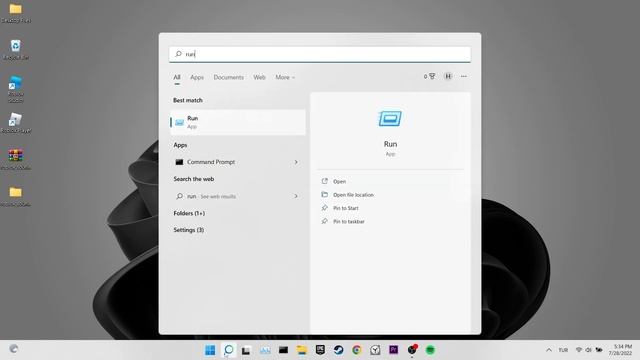Click the large Run app icon in the preview pane
This screenshot has height=360, width=640.
click(x=390, y=119)
